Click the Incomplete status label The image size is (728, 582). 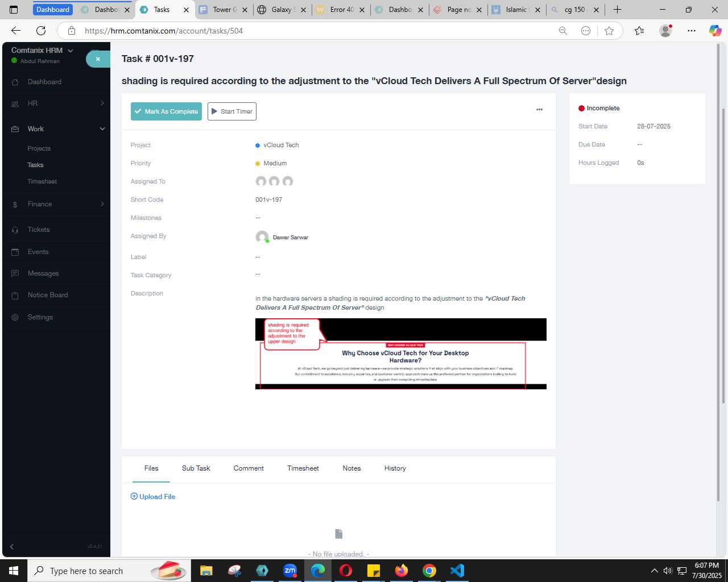(x=603, y=108)
